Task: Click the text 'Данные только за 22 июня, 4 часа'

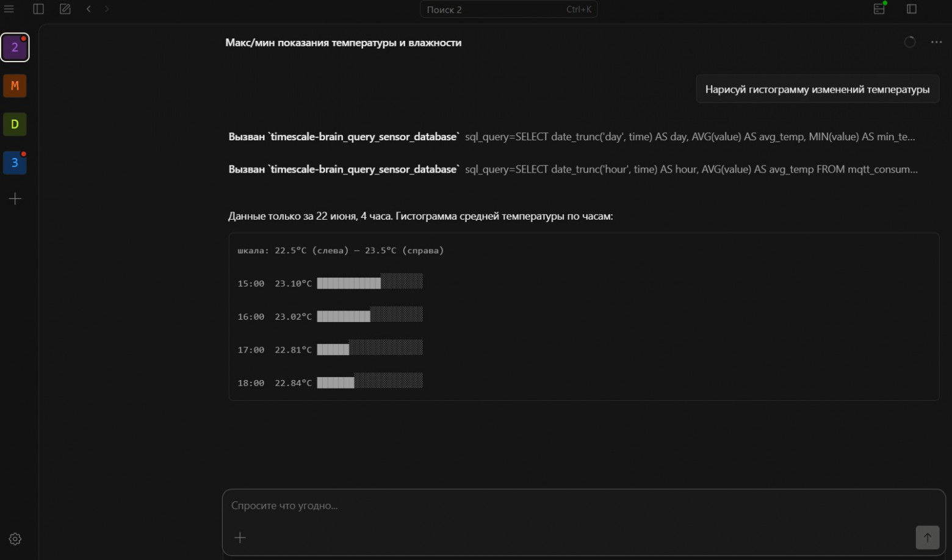Action: pyautogui.click(x=310, y=216)
